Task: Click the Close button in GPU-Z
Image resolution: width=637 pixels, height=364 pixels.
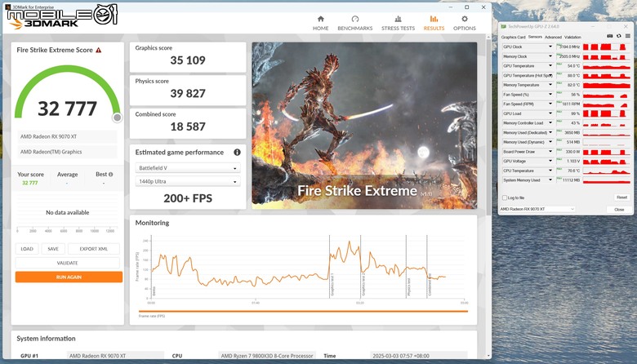Action: pyautogui.click(x=619, y=210)
